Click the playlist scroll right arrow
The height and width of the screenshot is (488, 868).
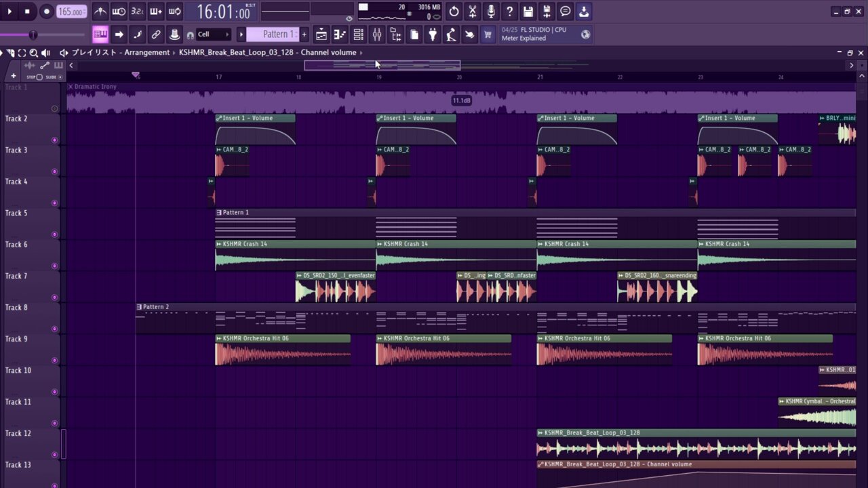click(852, 65)
